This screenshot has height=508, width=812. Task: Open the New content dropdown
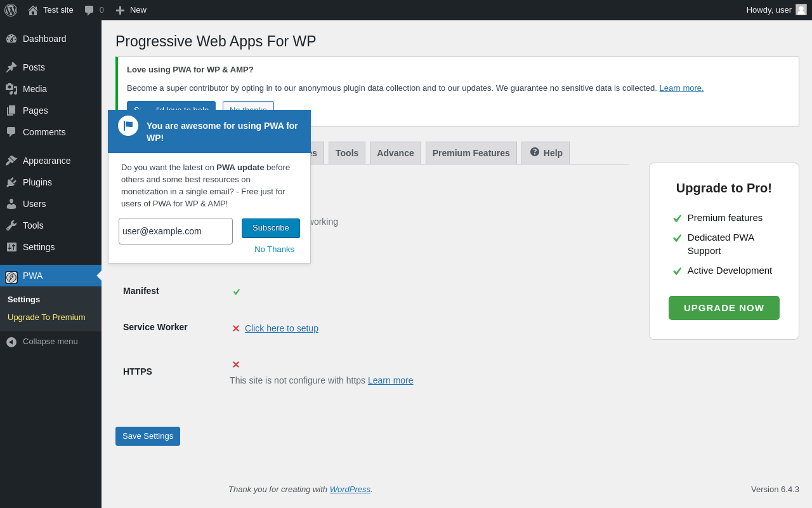tap(131, 10)
